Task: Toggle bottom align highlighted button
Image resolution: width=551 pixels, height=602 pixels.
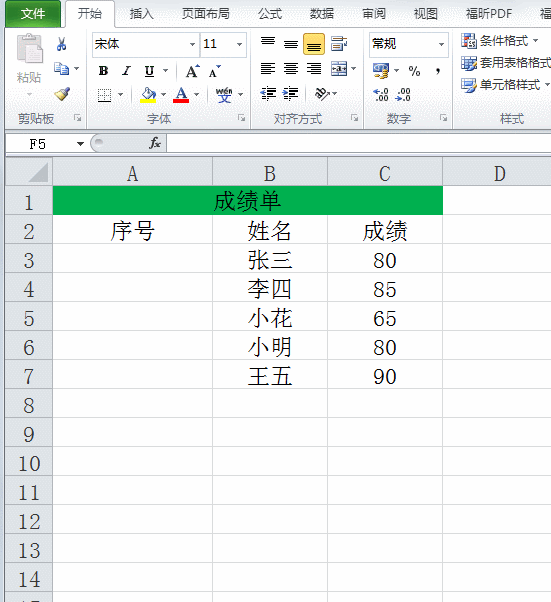Action: 314,44
